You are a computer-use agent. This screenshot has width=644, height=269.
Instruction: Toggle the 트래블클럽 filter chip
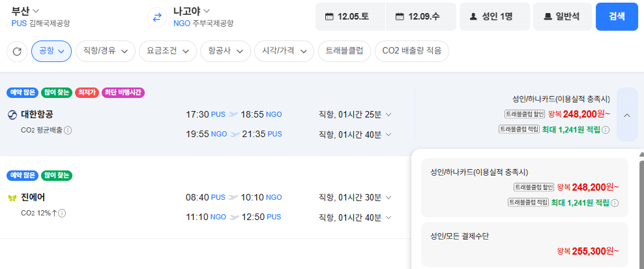coord(344,52)
